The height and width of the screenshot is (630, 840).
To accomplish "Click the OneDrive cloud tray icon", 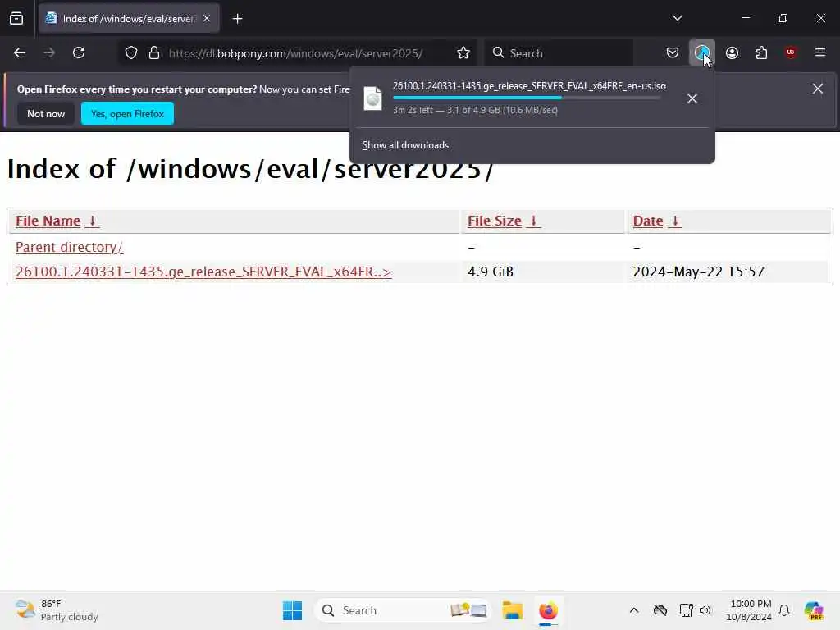I will (660, 610).
